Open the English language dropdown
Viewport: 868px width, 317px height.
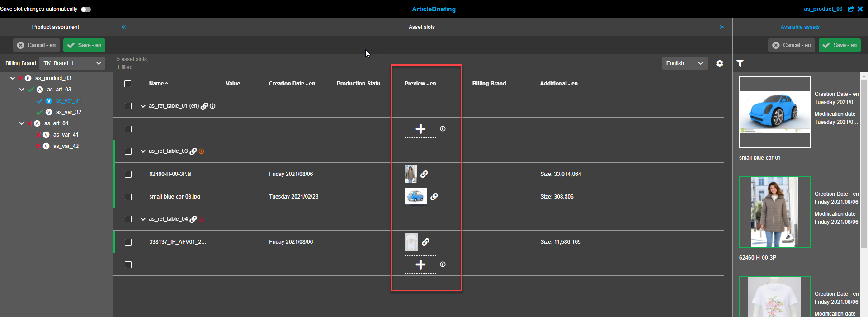(x=685, y=63)
